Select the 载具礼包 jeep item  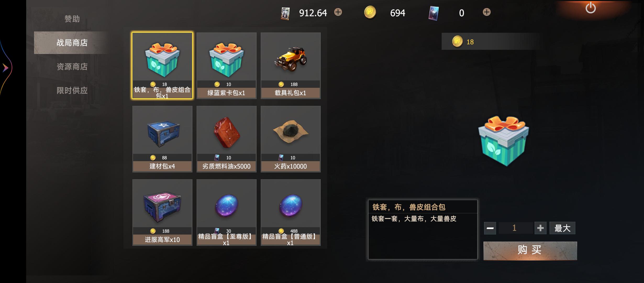291,66
